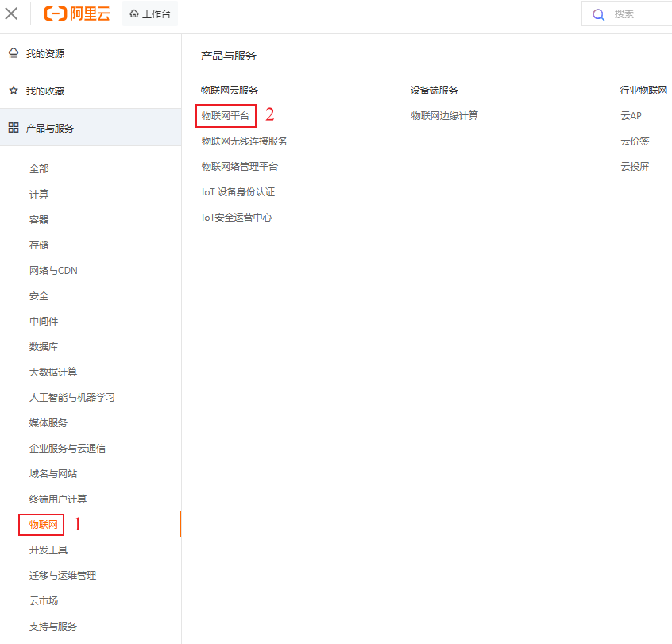Open the 物联网无线连接服务 link

click(245, 141)
